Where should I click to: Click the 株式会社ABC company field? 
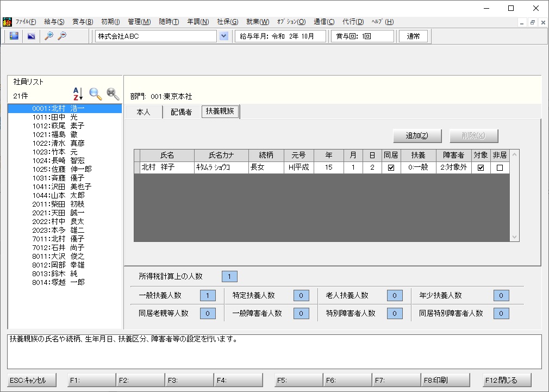[156, 36]
